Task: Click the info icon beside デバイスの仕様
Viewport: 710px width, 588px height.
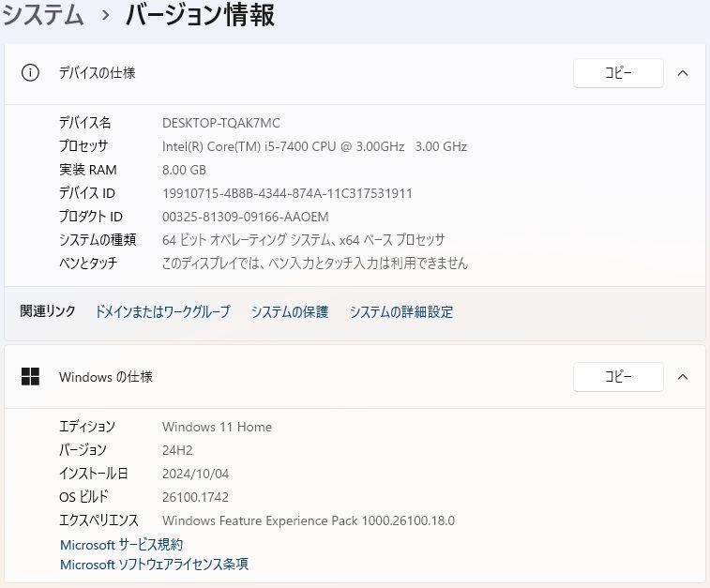Action: (30, 72)
